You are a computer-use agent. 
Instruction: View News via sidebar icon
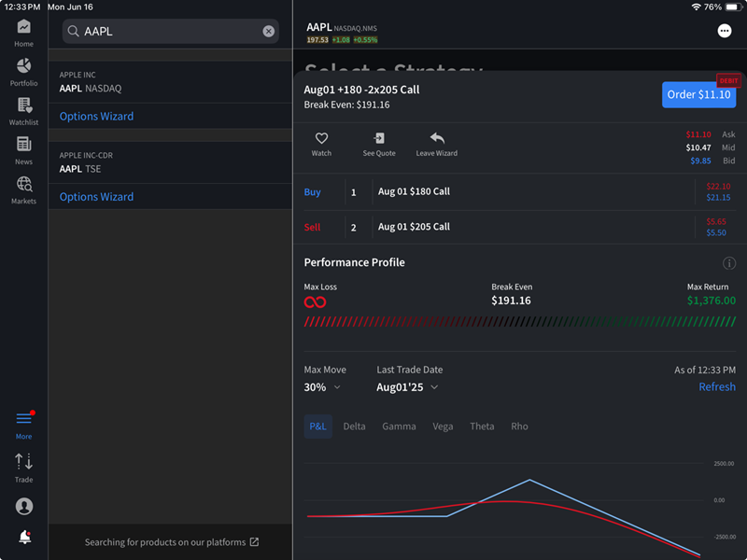point(23,150)
